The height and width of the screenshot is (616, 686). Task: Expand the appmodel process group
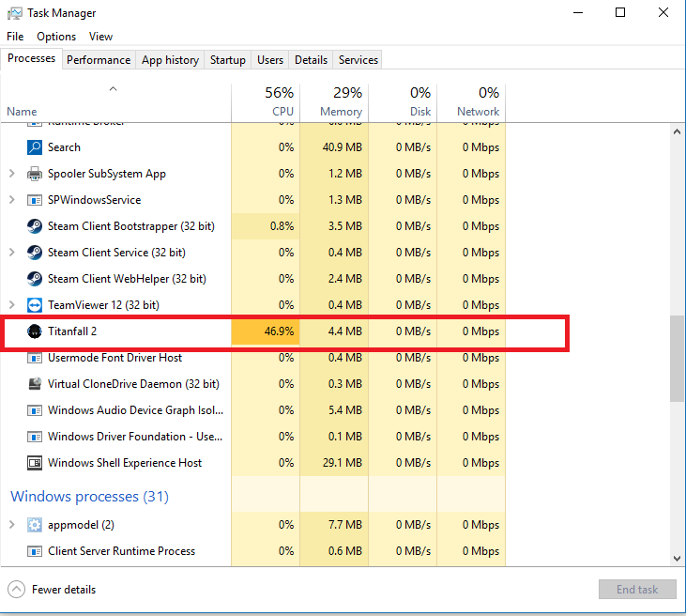11,525
